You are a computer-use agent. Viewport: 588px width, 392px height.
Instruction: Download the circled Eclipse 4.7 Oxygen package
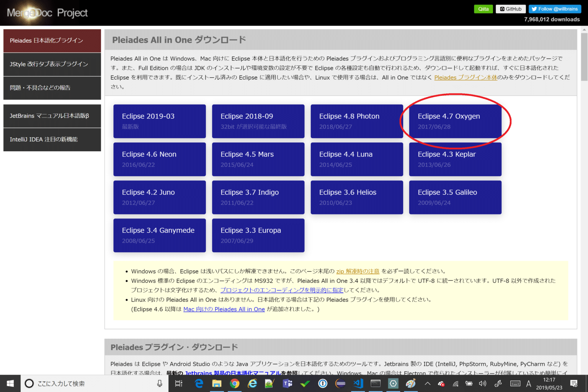[455, 121]
